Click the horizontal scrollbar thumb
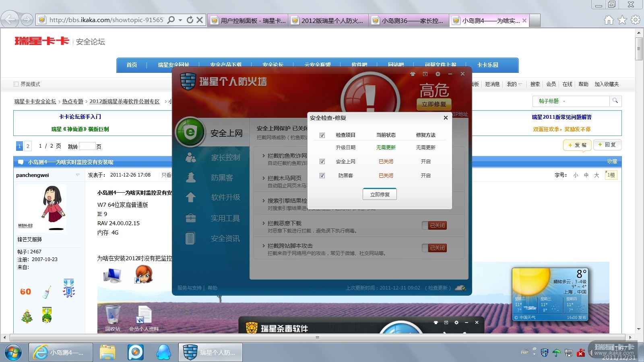644x362 pixels. click(x=317, y=337)
